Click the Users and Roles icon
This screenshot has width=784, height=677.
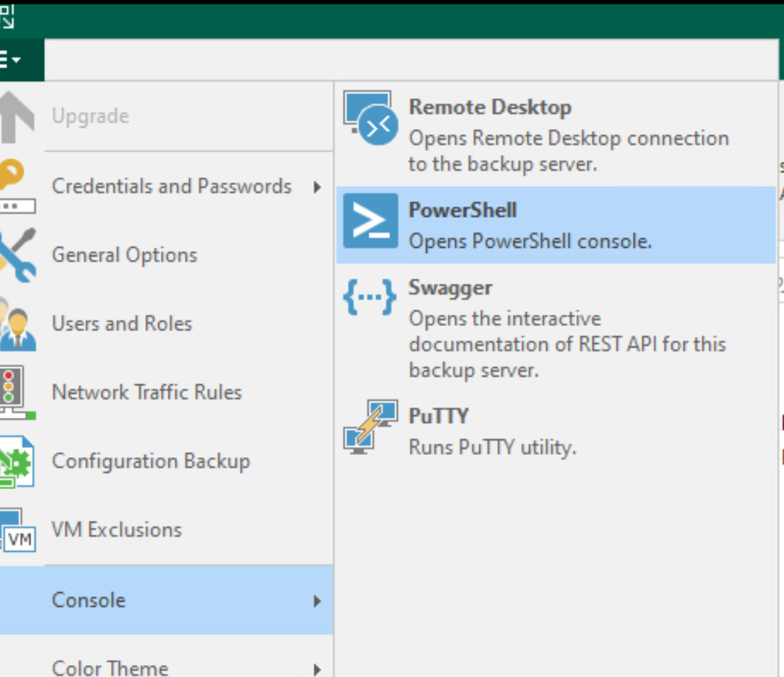18,324
